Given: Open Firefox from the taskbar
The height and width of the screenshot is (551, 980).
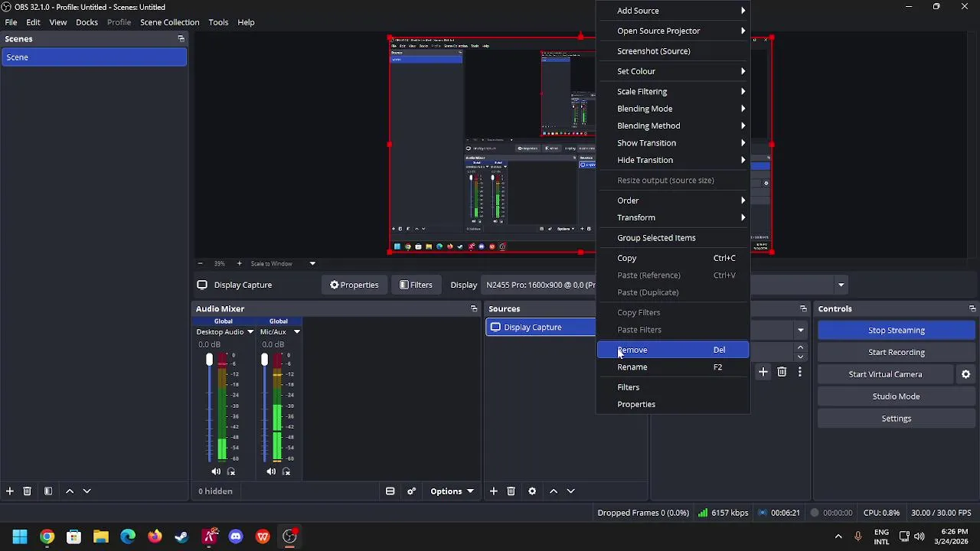Looking at the screenshot, I should (155, 536).
